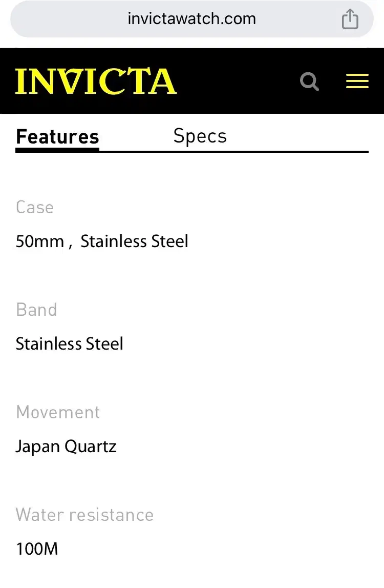Click the Band label
Viewport: 384px width, 588px height.
tap(36, 310)
